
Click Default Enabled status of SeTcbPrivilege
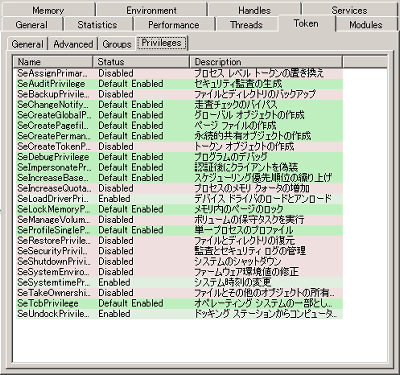coord(131,303)
